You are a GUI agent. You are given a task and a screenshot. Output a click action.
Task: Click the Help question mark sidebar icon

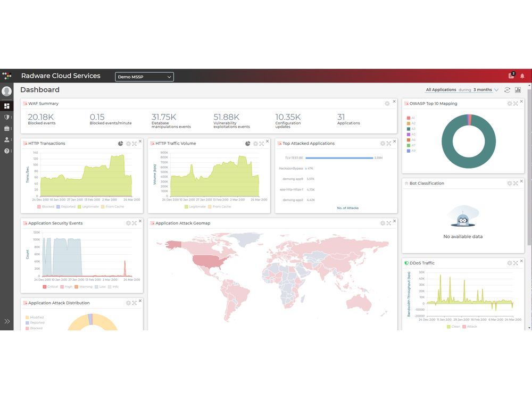[x=7, y=151]
